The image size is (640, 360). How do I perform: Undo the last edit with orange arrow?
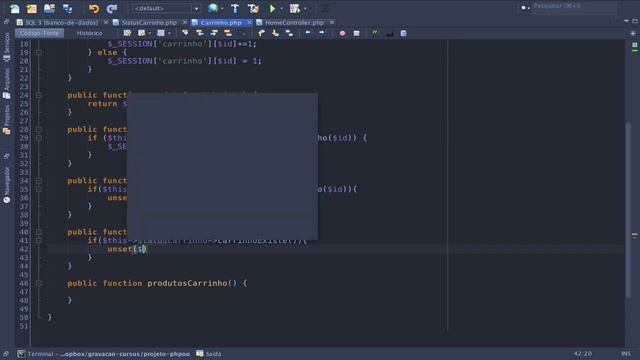click(x=94, y=8)
